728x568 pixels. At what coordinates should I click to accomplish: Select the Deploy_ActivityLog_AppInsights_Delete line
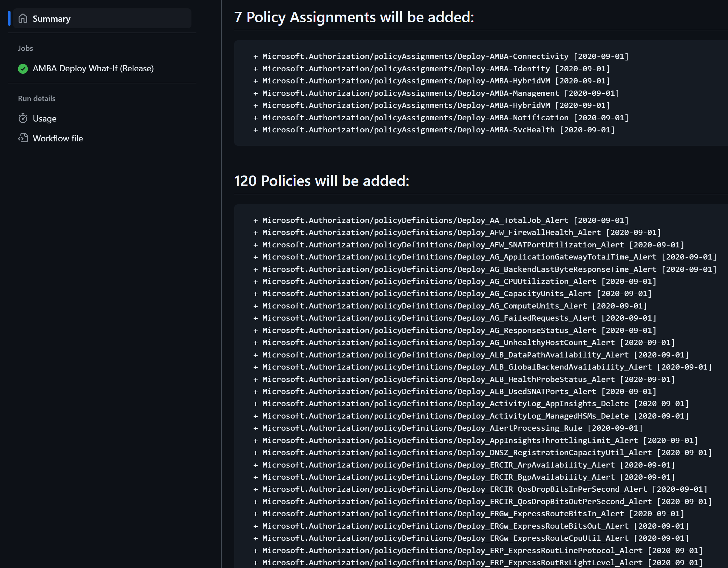point(471,404)
